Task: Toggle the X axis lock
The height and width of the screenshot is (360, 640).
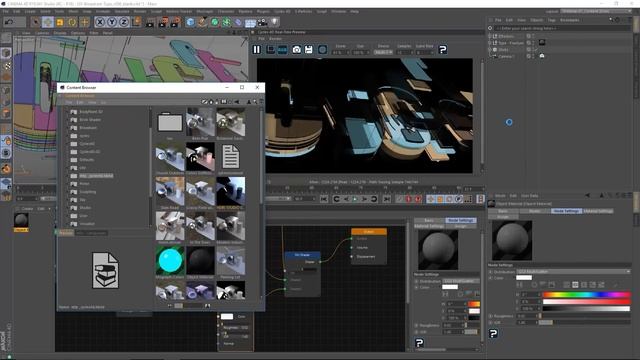Action: [x=100, y=22]
